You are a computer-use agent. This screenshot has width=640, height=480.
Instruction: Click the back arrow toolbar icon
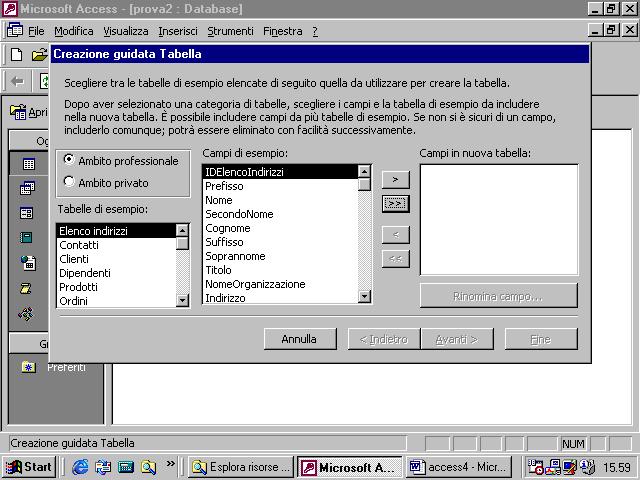click(17, 81)
